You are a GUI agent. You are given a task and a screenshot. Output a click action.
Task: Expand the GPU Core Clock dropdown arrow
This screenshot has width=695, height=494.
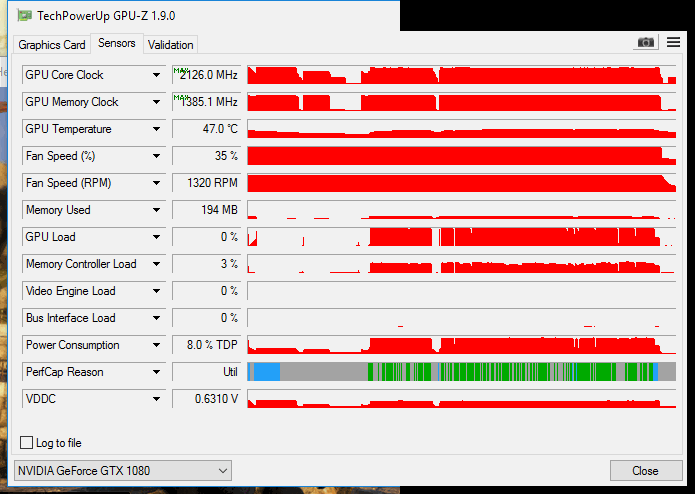(x=156, y=75)
